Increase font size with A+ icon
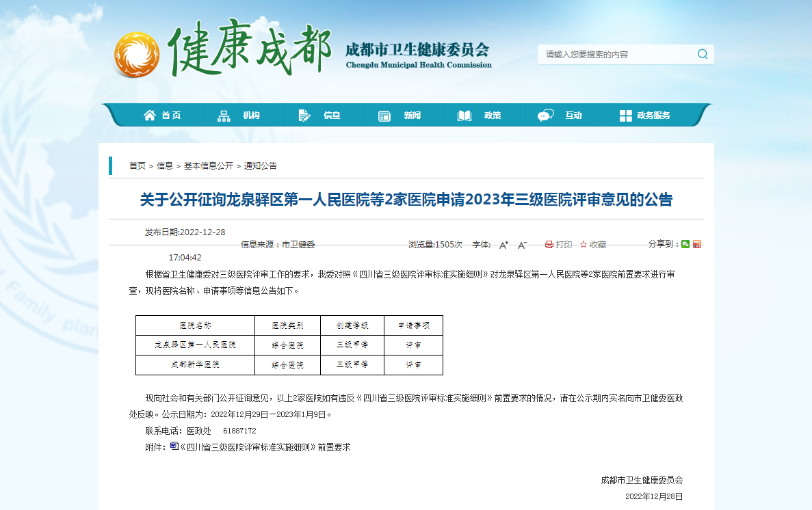The image size is (812, 510). (x=503, y=245)
